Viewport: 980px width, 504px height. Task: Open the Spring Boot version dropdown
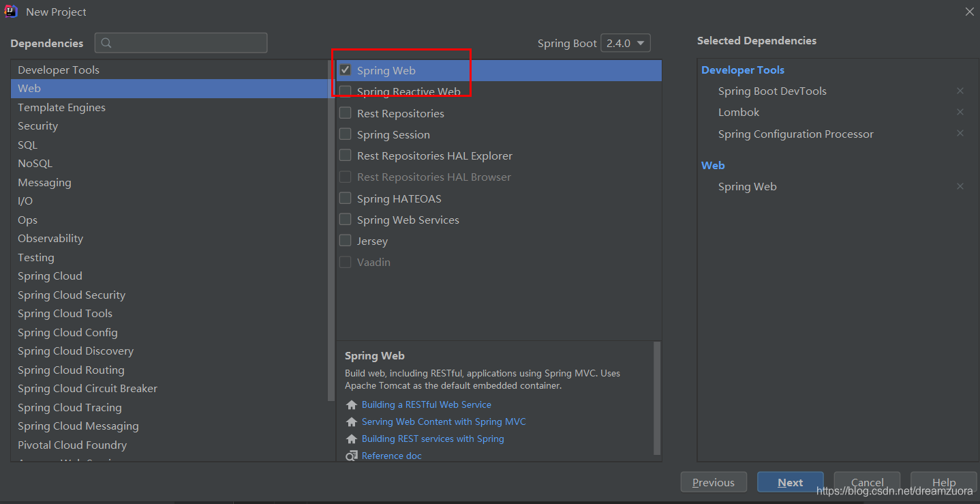pos(626,43)
